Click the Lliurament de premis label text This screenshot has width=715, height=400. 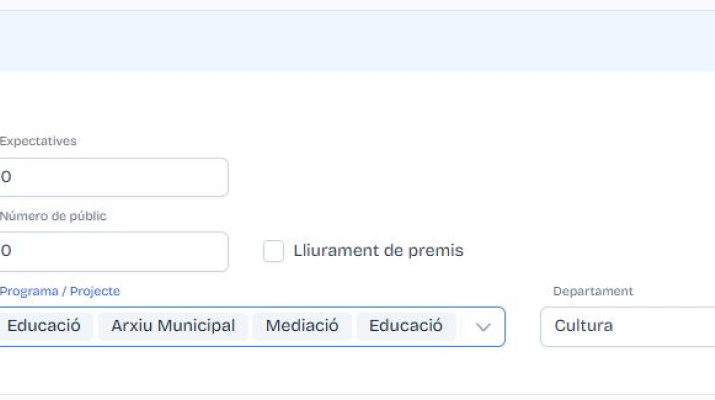click(x=378, y=251)
